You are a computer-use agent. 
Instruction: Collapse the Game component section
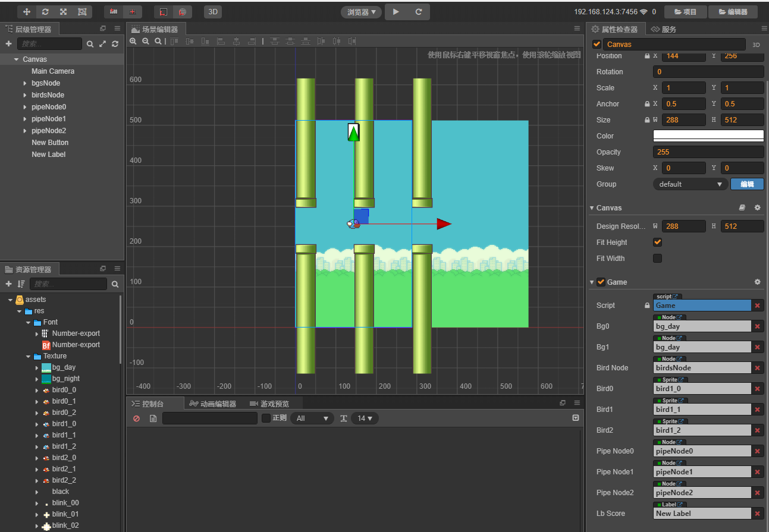point(592,282)
